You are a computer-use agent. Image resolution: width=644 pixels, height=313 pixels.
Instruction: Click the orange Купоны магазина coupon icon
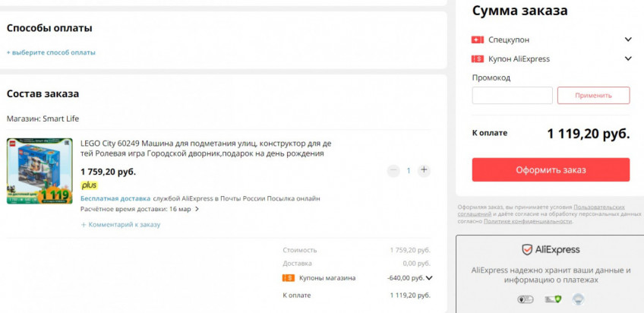[288, 278]
